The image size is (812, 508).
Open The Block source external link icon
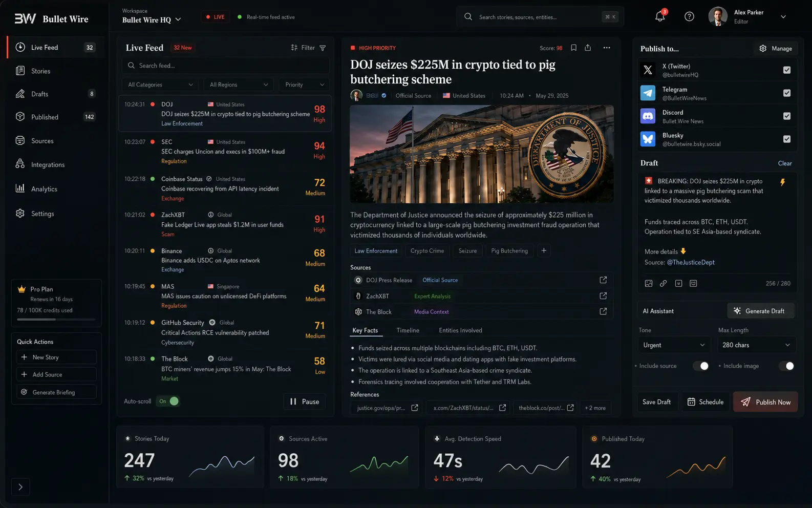click(x=603, y=311)
